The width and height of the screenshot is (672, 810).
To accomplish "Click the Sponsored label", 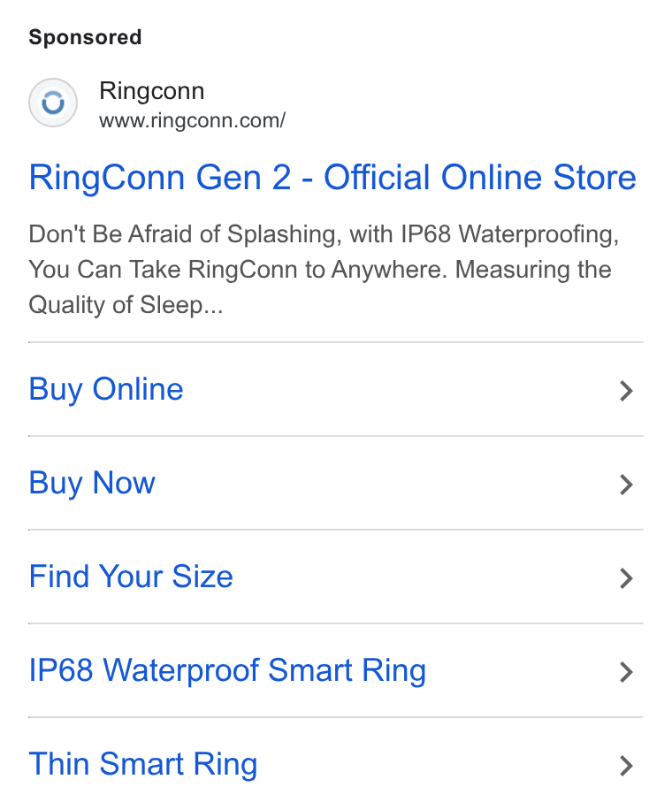I will click(x=85, y=37).
